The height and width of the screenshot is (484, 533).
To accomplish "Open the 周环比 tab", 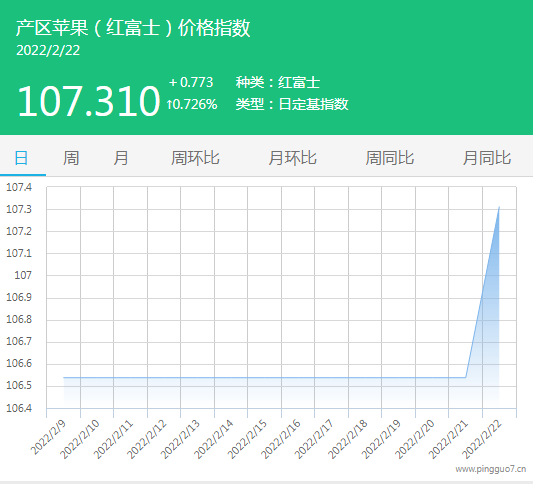I will (195, 158).
